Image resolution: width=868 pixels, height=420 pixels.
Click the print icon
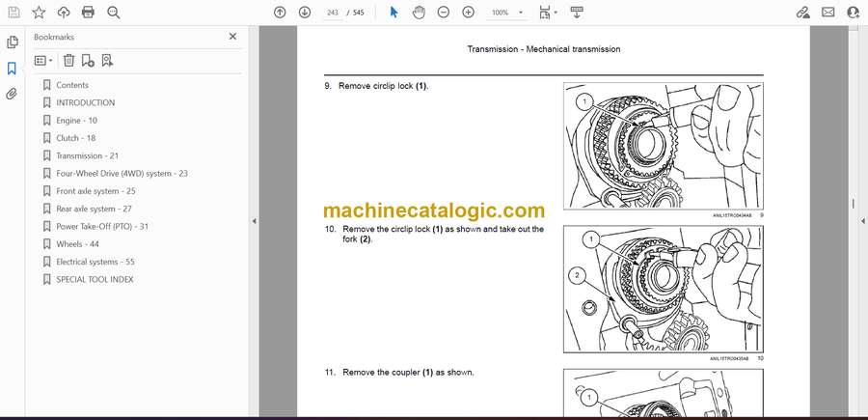(89, 13)
